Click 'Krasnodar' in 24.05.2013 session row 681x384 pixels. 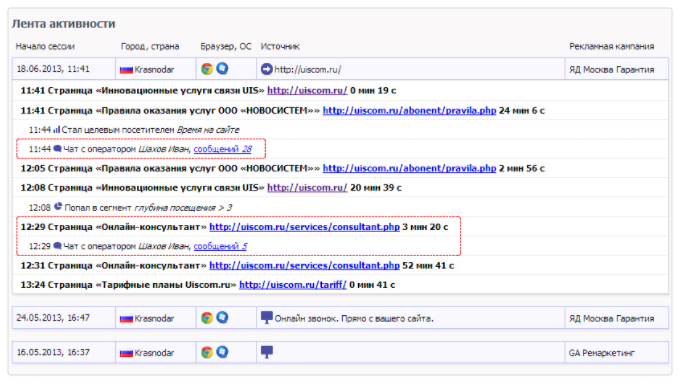[154, 319]
